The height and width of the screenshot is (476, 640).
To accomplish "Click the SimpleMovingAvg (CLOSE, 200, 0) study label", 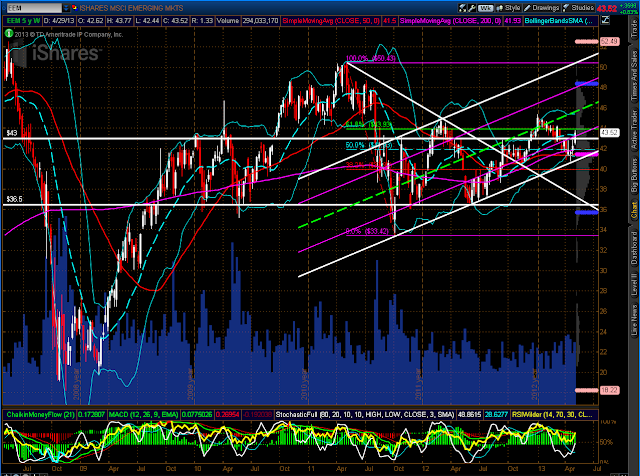I will pyautogui.click(x=450, y=20).
